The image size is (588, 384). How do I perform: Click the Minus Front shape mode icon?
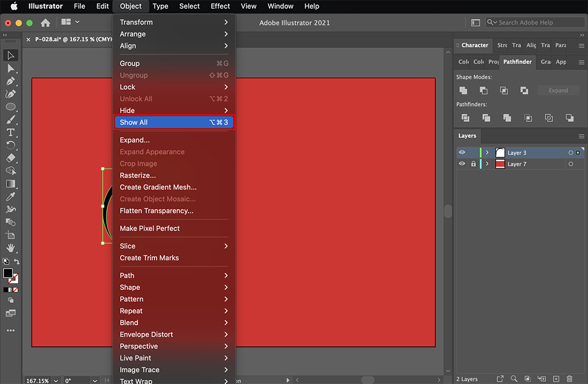[483, 90]
